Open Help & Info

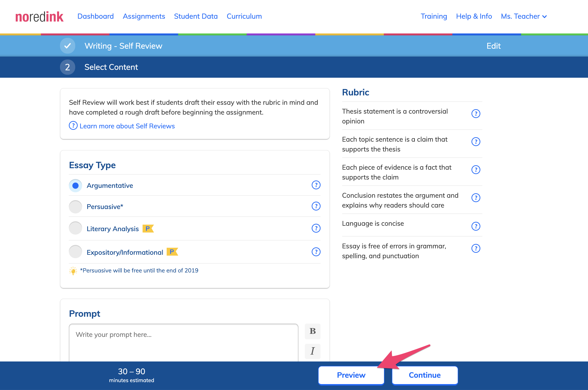click(474, 16)
